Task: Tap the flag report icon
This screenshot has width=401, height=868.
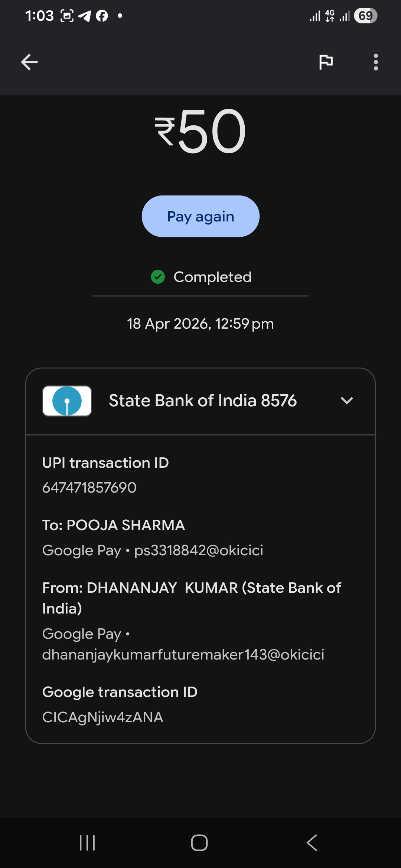Action: 326,62
